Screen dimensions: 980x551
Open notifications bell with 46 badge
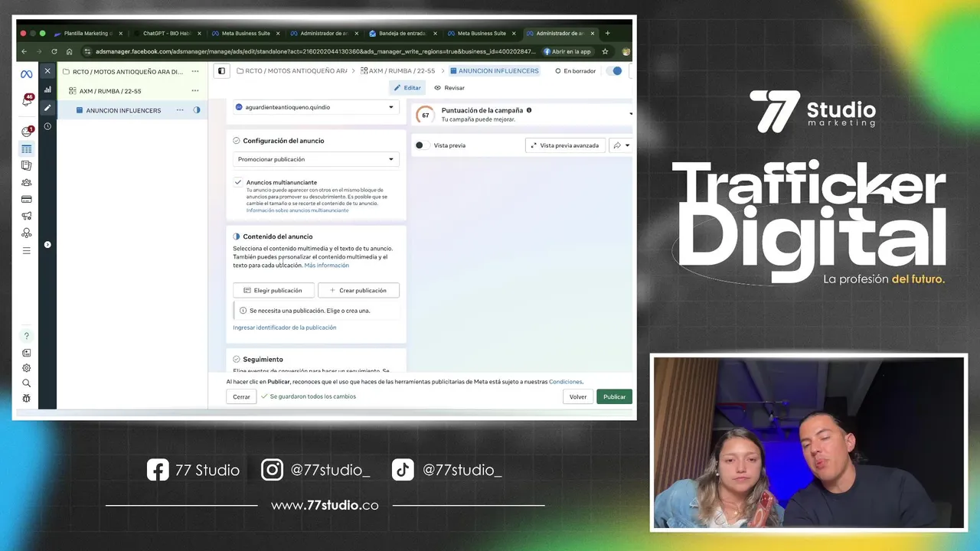pyautogui.click(x=27, y=100)
